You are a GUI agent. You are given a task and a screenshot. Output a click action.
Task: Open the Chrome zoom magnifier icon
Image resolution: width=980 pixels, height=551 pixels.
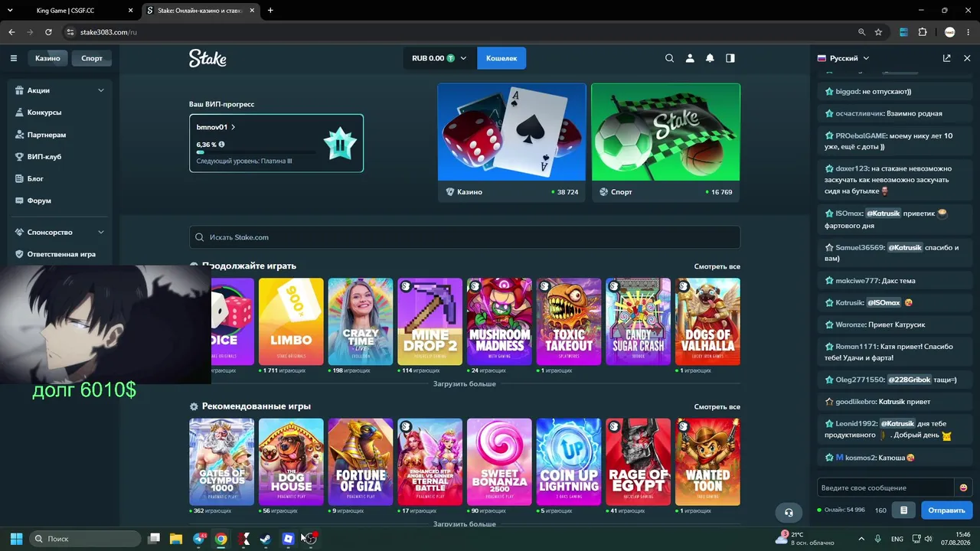[861, 32]
